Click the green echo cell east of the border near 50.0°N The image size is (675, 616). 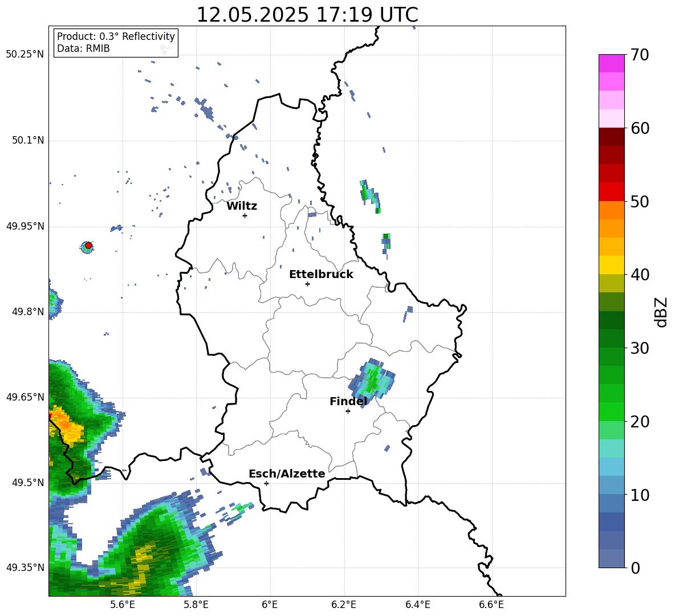(370, 196)
